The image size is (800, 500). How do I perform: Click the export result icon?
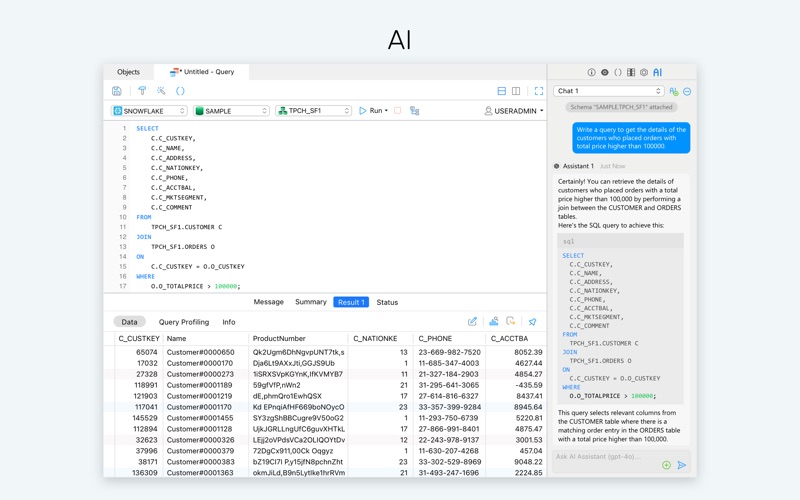pos(511,321)
